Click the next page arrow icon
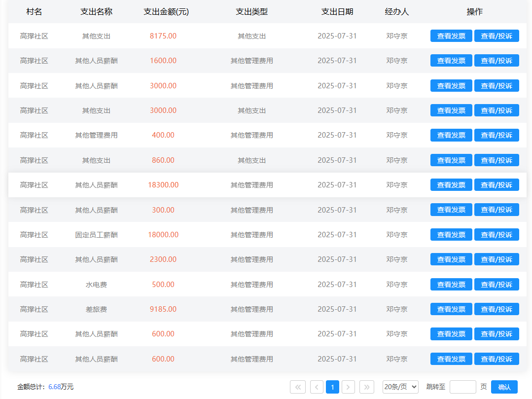Viewport: 532px width, 399px height. (349, 387)
